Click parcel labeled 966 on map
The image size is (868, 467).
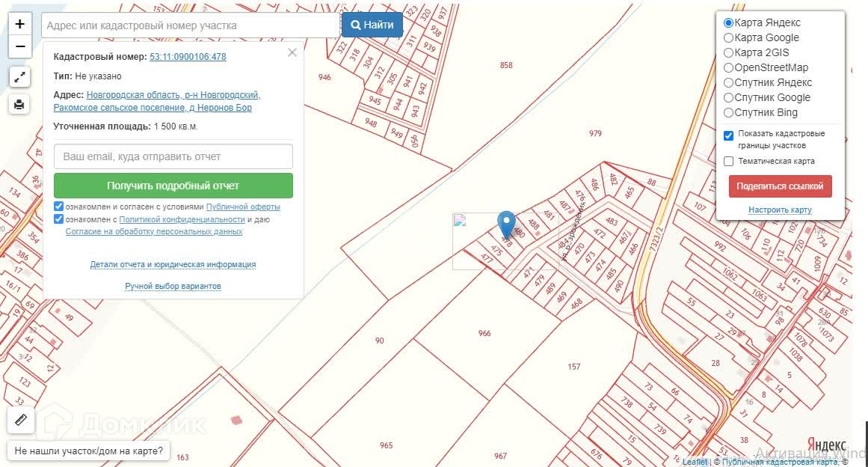(x=484, y=334)
